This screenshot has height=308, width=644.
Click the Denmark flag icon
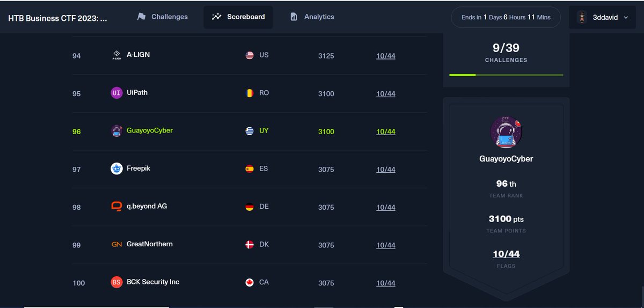pyautogui.click(x=250, y=245)
